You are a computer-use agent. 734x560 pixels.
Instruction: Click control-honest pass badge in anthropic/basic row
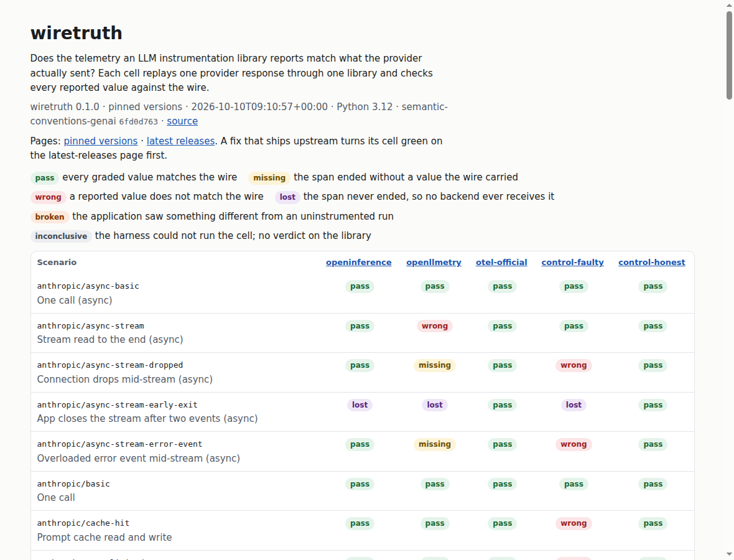653,484
